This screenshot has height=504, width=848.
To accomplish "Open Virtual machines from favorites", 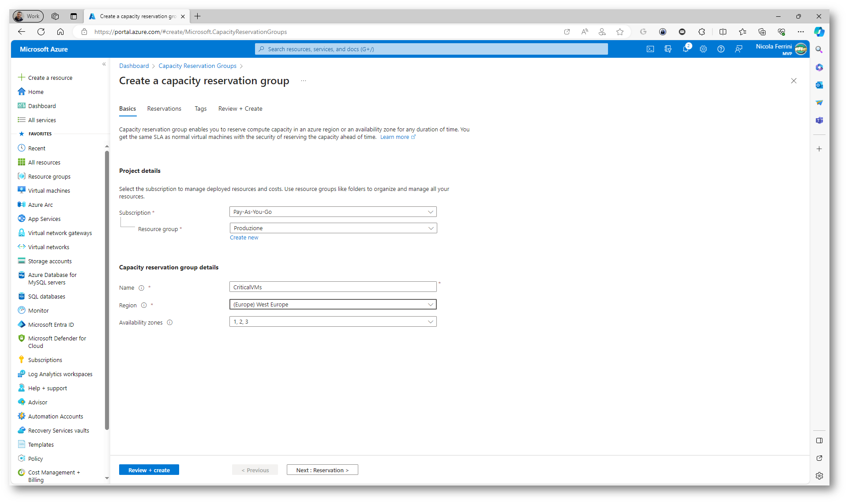I will pyautogui.click(x=49, y=190).
